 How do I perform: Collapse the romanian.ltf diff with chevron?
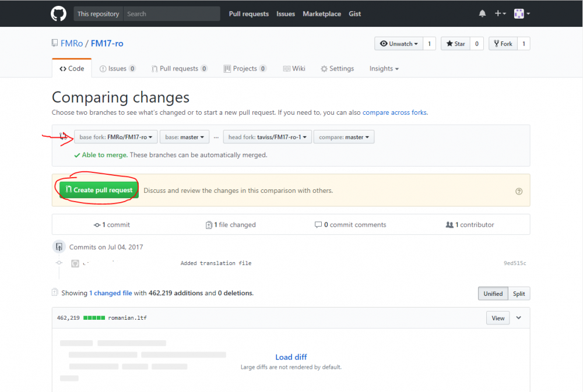pos(519,317)
